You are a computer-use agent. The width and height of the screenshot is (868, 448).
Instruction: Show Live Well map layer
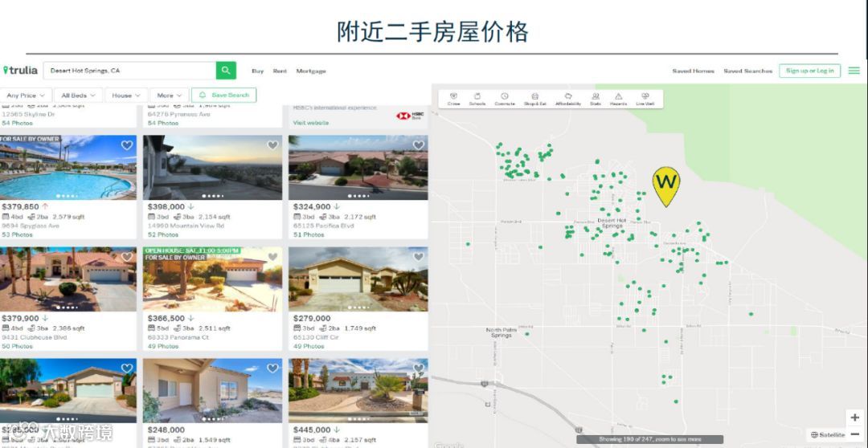(645, 99)
